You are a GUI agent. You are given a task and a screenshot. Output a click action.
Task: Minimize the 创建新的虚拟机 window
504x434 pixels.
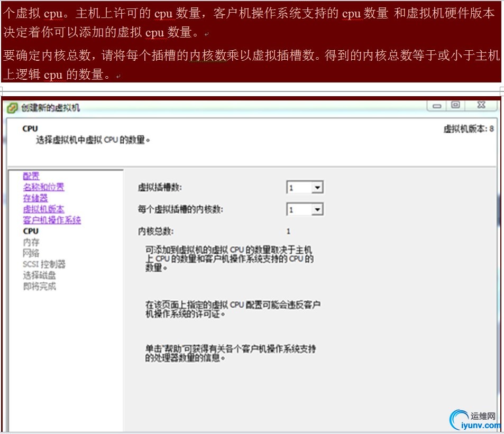click(436, 106)
